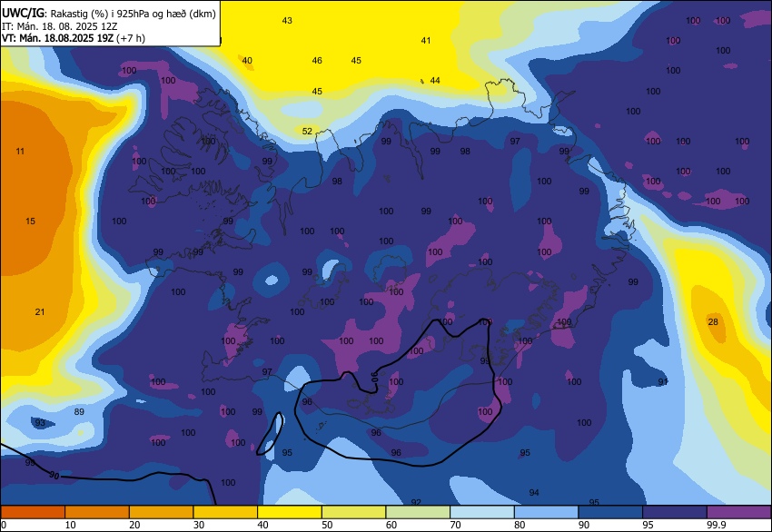Select the legend tick label '60'
This screenshot has height=532, width=772.
click(x=391, y=525)
